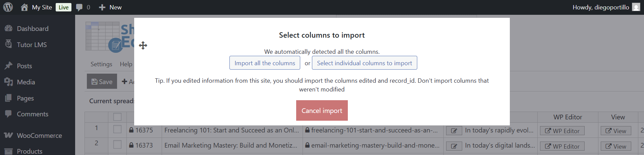
Task: Click the pencil edit icon in row 2
Action: click(x=454, y=146)
